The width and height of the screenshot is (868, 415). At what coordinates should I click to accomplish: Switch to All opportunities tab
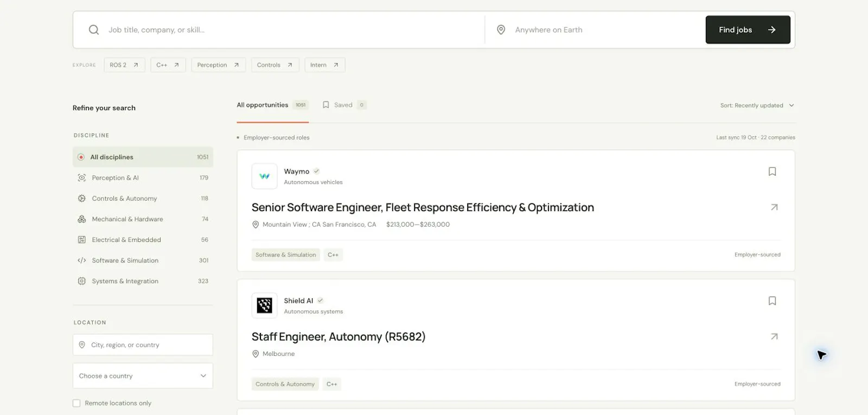272,105
